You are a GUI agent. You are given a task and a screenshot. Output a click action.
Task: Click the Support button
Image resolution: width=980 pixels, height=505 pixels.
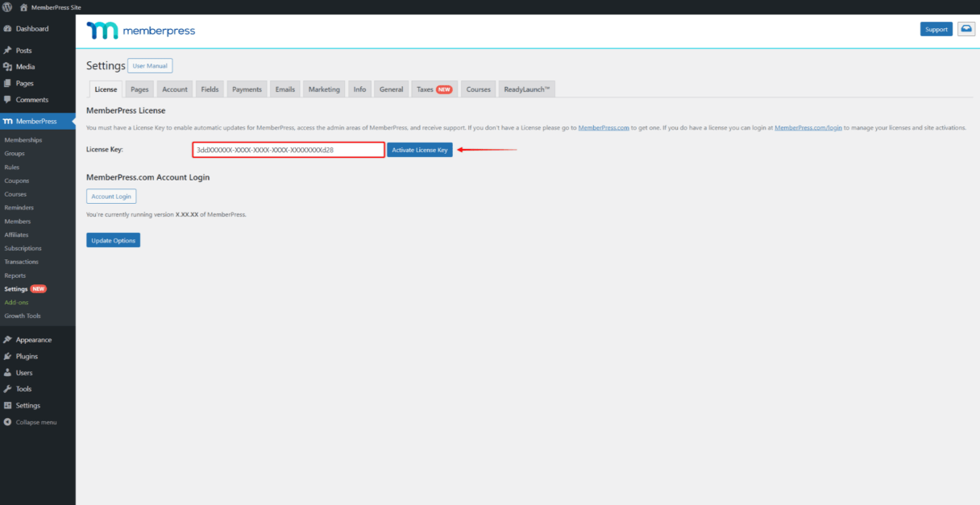[x=936, y=29]
